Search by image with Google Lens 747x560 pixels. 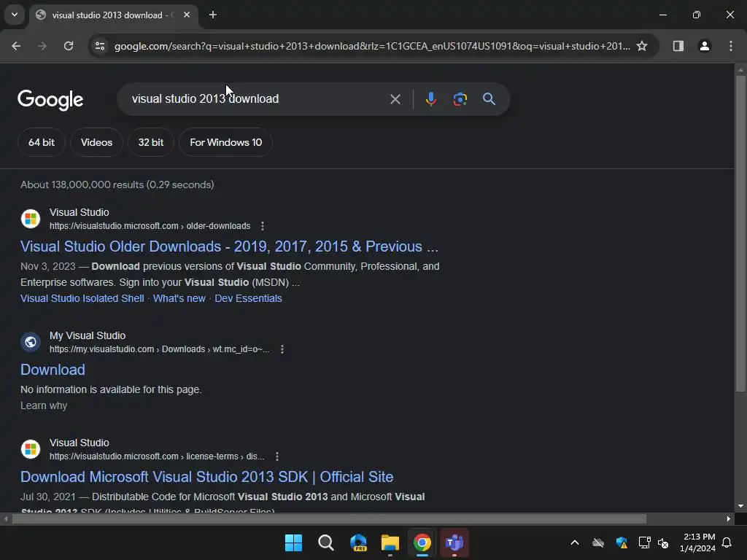point(460,99)
